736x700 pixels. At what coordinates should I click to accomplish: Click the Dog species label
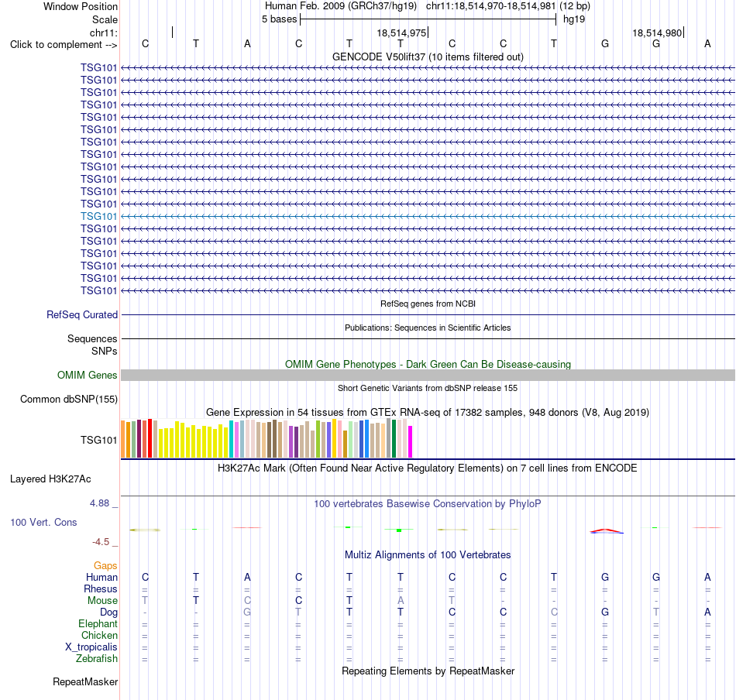109,612
